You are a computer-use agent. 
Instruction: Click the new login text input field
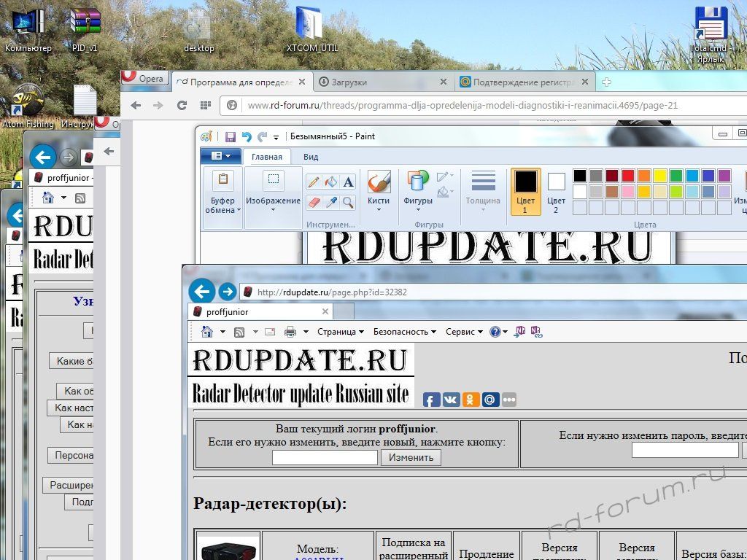coord(325,458)
